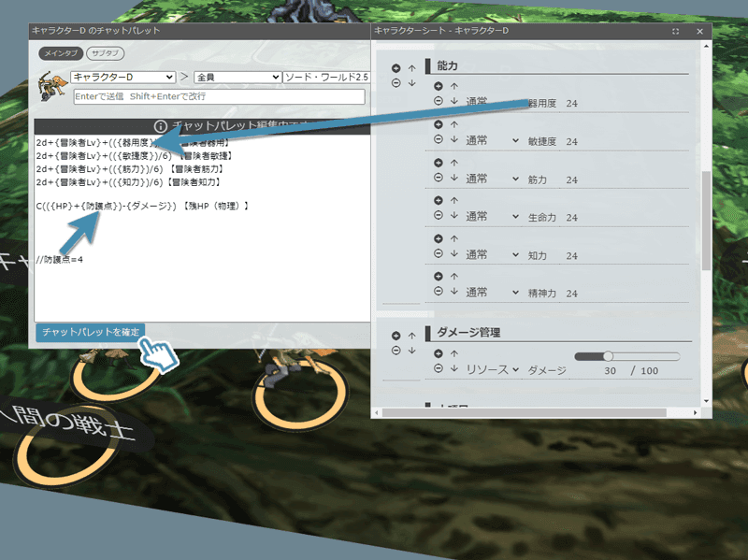Move 能力 section down with arrow
This screenshot has width=748, height=560.
(411, 83)
